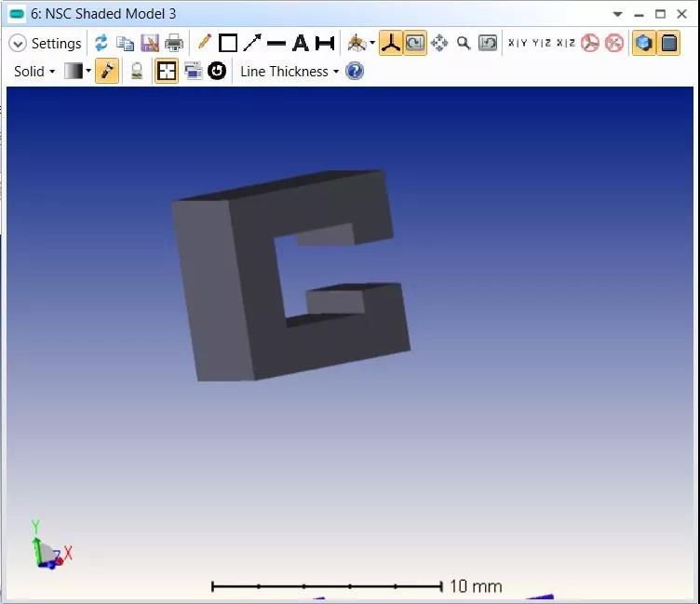
Task: Open the background gradient color swatch
Action: point(74,71)
